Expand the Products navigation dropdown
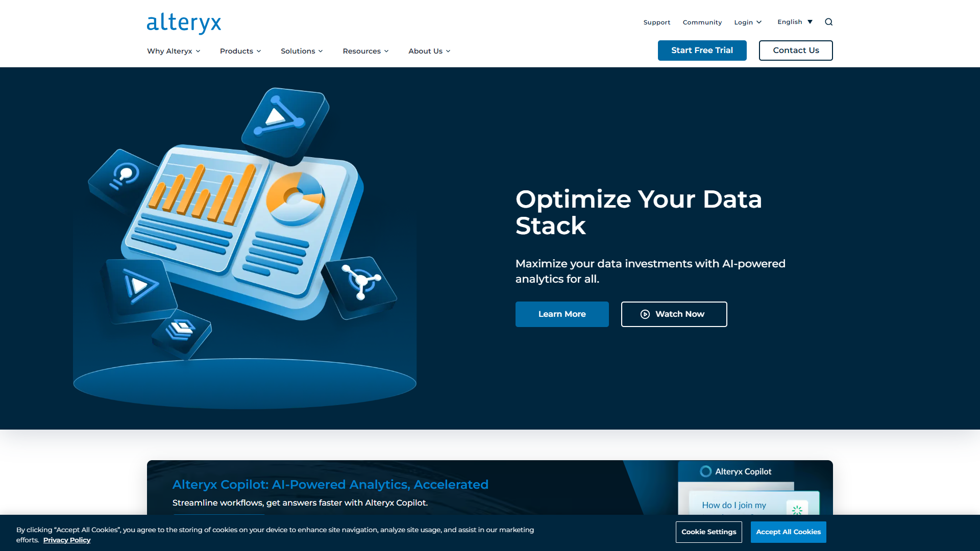 (x=240, y=51)
